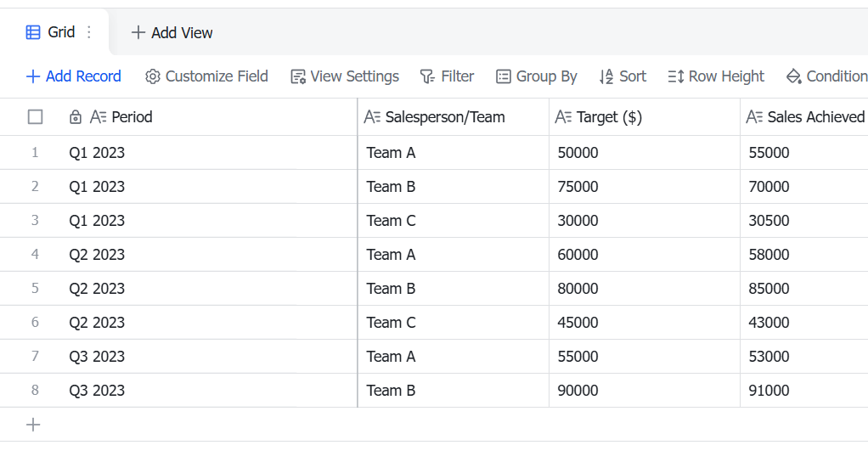The width and height of the screenshot is (868, 462).
Task: Select the row number 1 cell
Action: pos(35,152)
